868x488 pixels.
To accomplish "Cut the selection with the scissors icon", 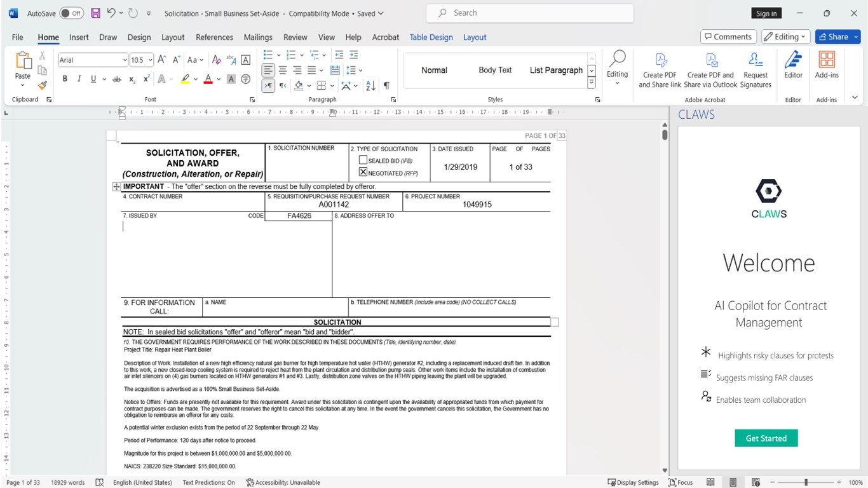I will click(43, 56).
